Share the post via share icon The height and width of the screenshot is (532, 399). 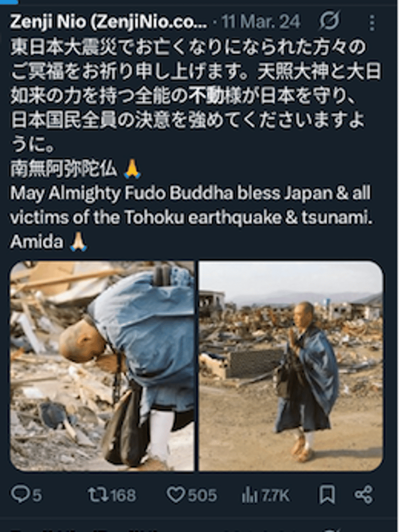[x=364, y=495]
